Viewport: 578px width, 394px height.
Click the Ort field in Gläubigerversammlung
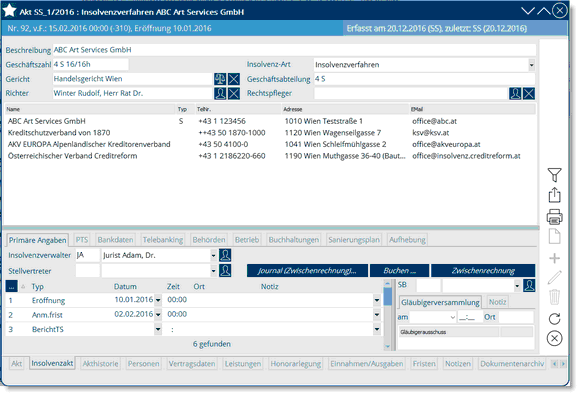(x=516, y=317)
